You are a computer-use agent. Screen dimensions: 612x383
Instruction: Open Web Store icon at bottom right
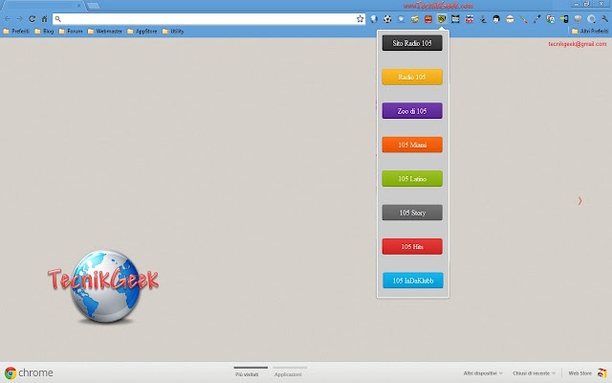(x=602, y=373)
